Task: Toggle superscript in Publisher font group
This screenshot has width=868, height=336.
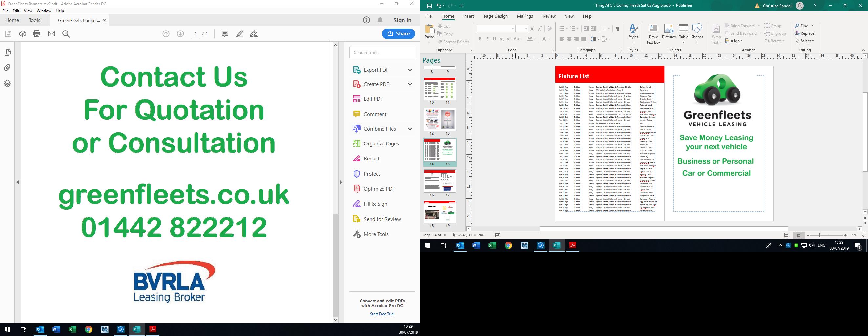Action: 509,39
